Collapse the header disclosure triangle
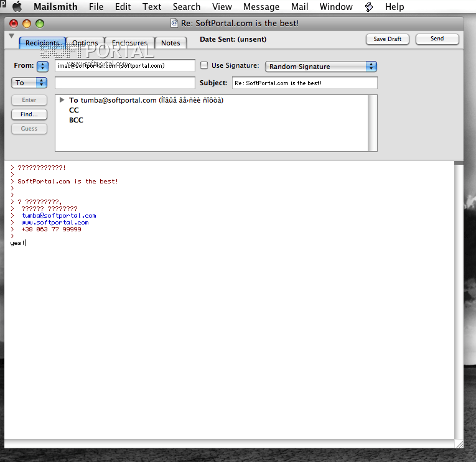 (x=12, y=36)
